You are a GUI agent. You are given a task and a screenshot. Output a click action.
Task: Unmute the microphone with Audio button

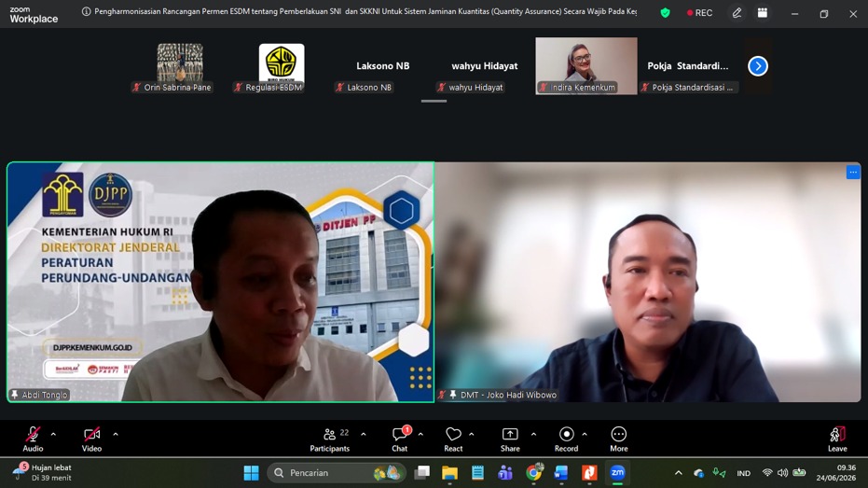coord(33,439)
